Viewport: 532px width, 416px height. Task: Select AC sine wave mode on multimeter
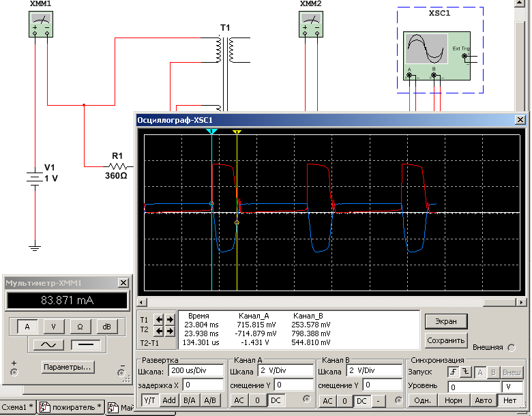click(49, 346)
